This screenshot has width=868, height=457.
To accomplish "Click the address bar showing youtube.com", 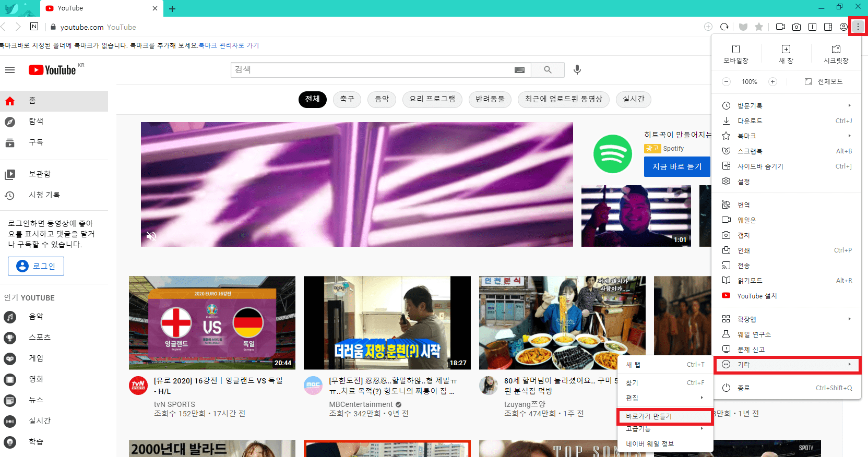I will (x=365, y=27).
